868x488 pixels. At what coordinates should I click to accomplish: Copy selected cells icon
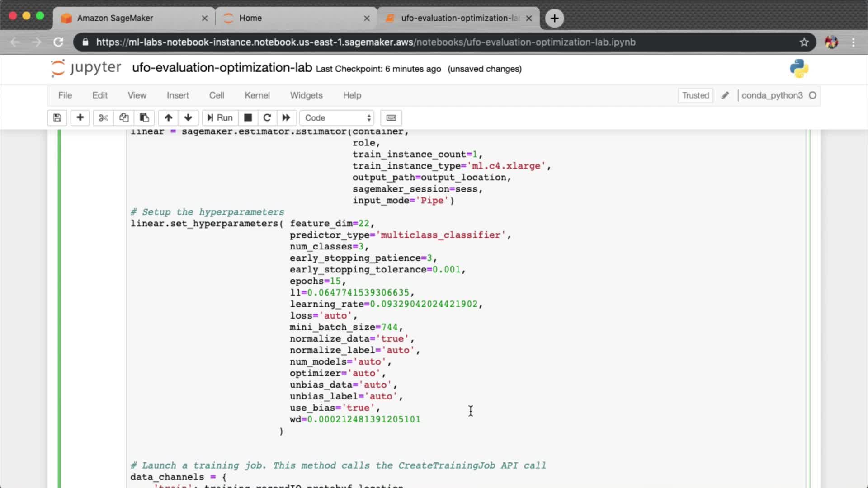[x=124, y=117]
